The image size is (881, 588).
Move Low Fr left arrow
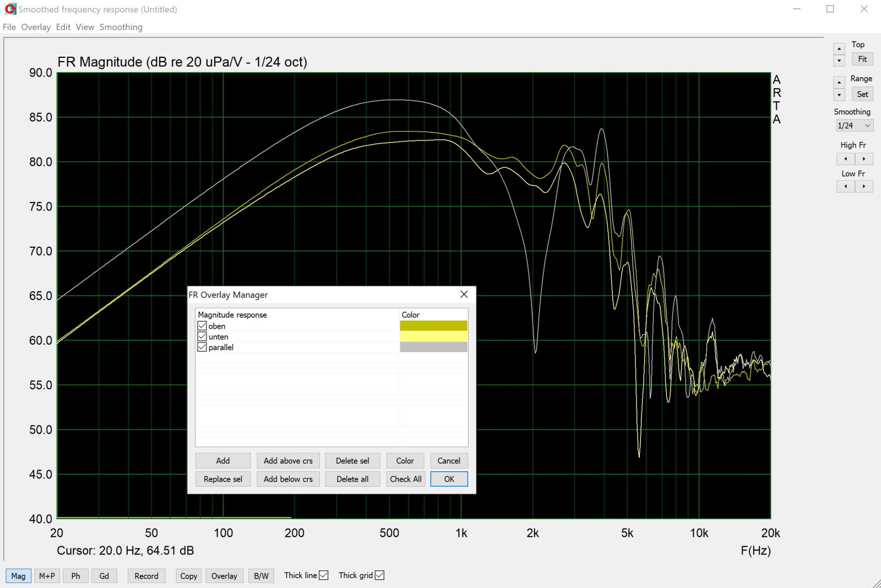pos(845,187)
